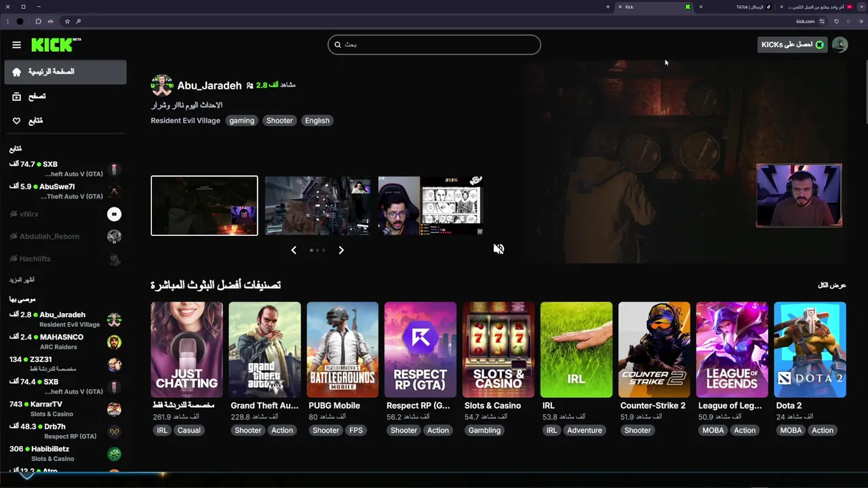Open the Respect RP (GTA) card
Screen dimensions: 868x488
420,350
